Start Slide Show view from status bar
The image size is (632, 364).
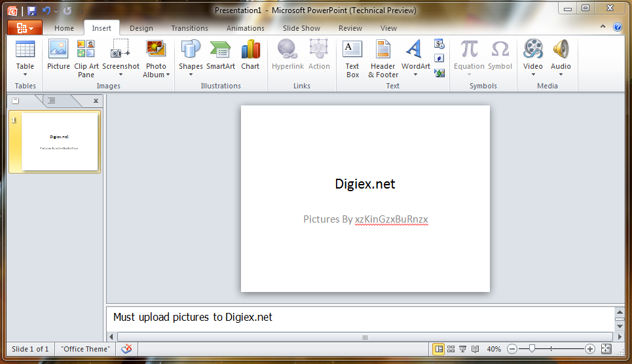(463, 349)
